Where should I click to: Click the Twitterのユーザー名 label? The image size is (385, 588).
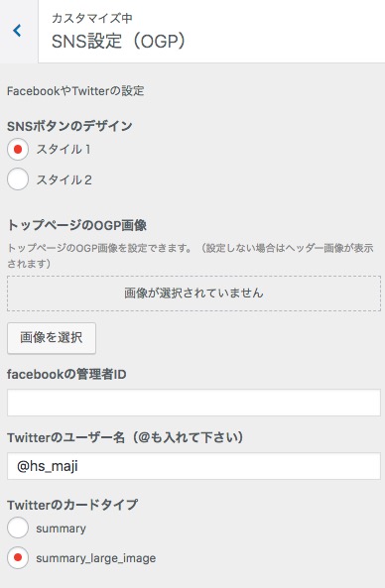[125, 437]
